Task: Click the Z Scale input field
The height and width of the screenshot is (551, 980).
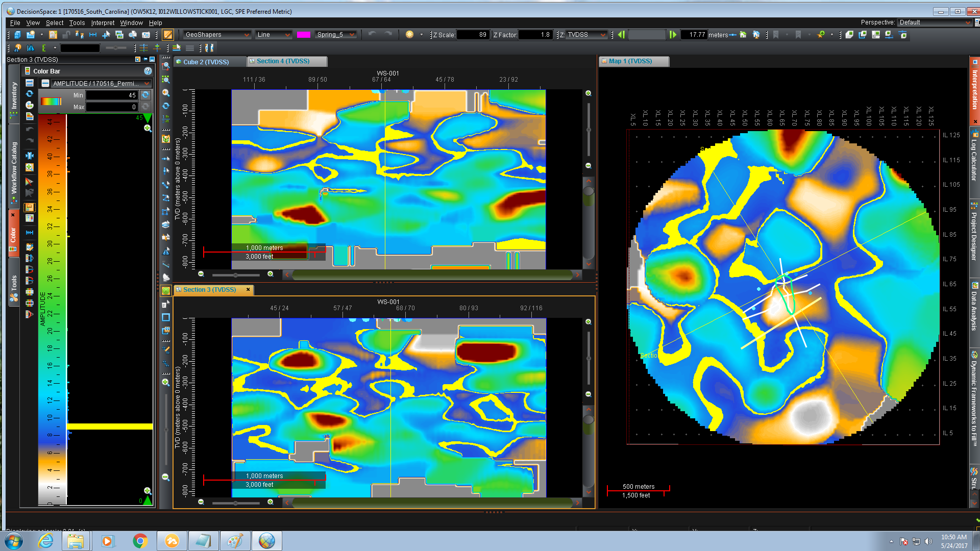Action: click(x=472, y=35)
